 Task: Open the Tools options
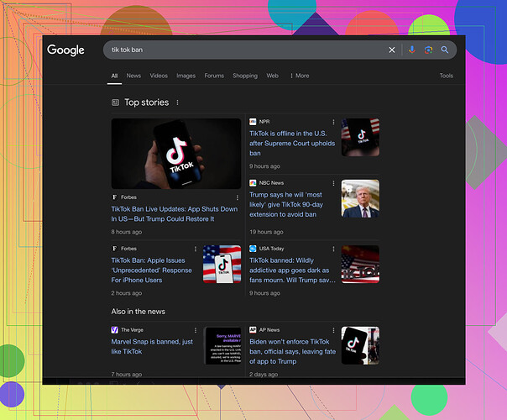[x=447, y=76]
